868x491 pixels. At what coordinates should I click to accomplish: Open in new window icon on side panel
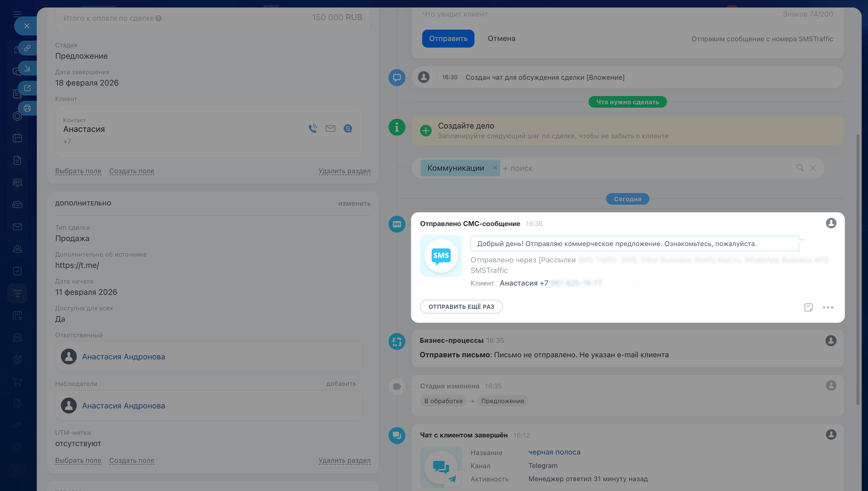coord(27,88)
